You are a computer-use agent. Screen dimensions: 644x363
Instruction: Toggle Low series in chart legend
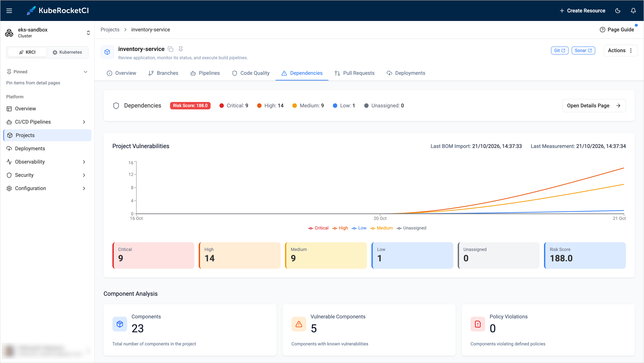click(x=359, y=228)
